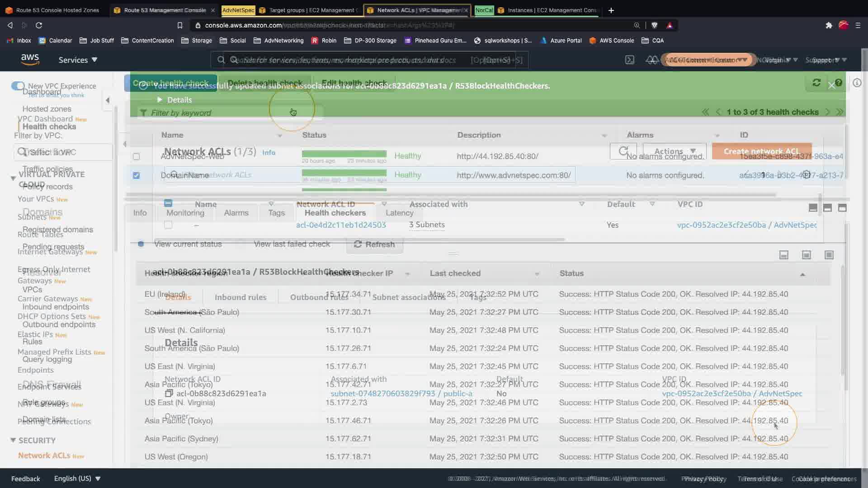Open the browser extensions puzzle icon

coord(829,25)
